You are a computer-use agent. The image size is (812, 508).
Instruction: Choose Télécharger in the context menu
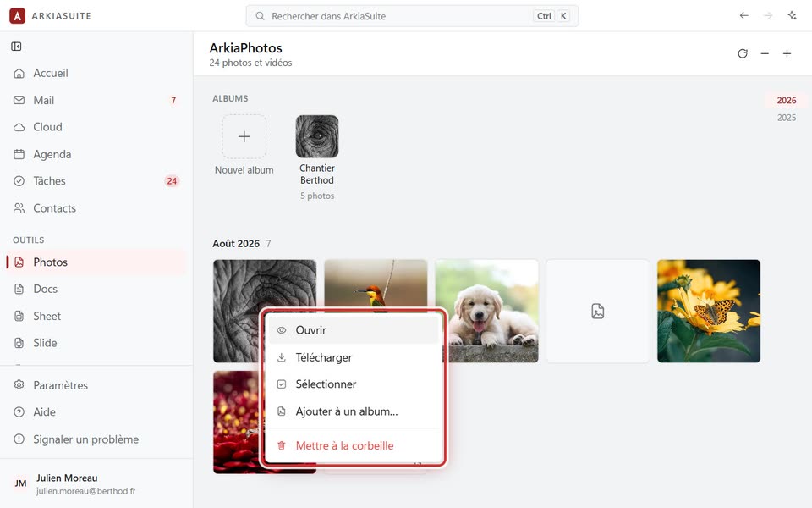[354, 357]
